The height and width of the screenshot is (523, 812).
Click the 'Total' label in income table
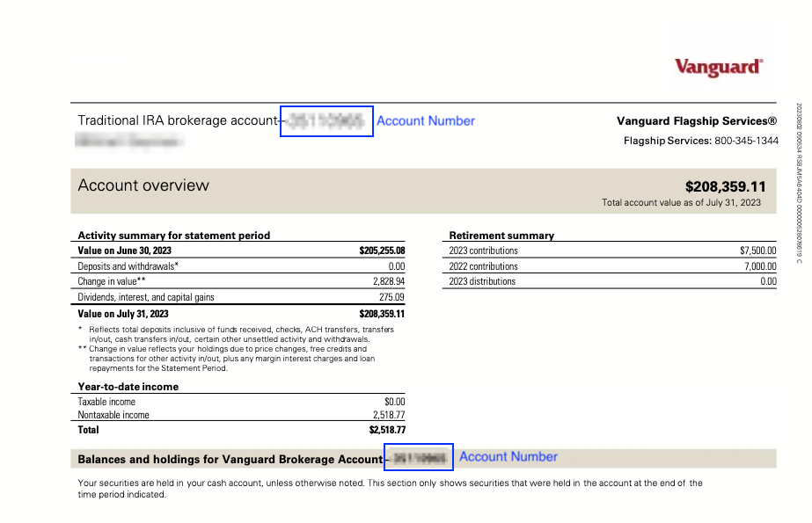pyautogui.click(x=88, y=430)
